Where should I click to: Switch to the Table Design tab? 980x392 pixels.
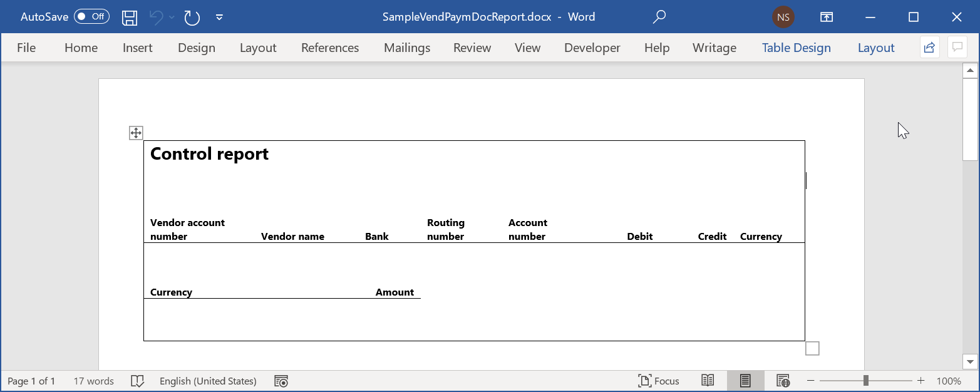tap(796, 48)
